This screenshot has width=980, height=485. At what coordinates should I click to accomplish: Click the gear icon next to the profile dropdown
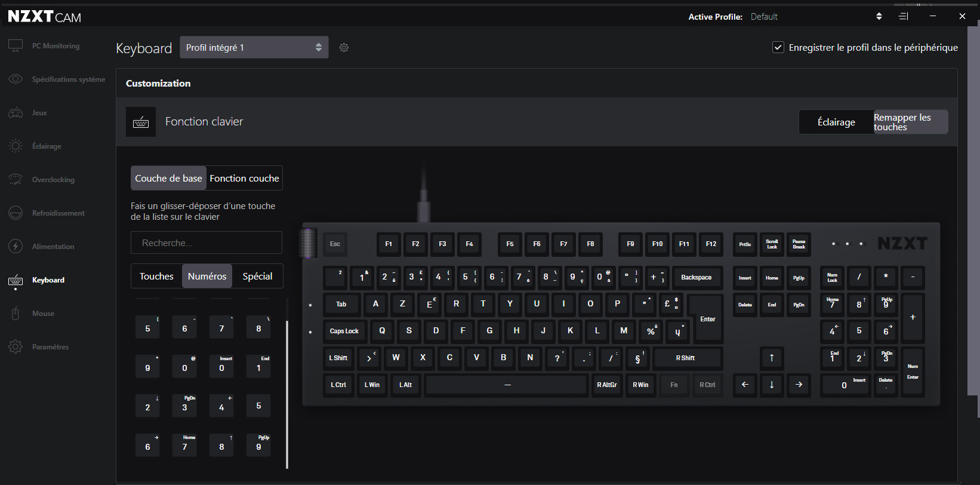click(344, 48)
